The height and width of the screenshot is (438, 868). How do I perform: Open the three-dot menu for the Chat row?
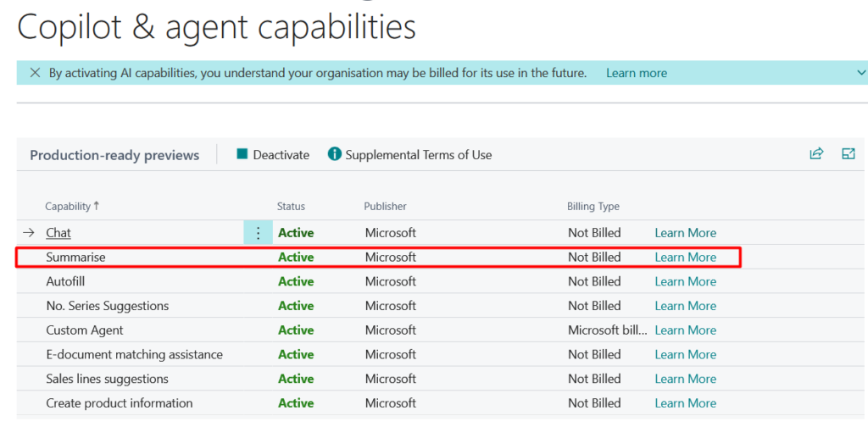(x=259, y=233)
